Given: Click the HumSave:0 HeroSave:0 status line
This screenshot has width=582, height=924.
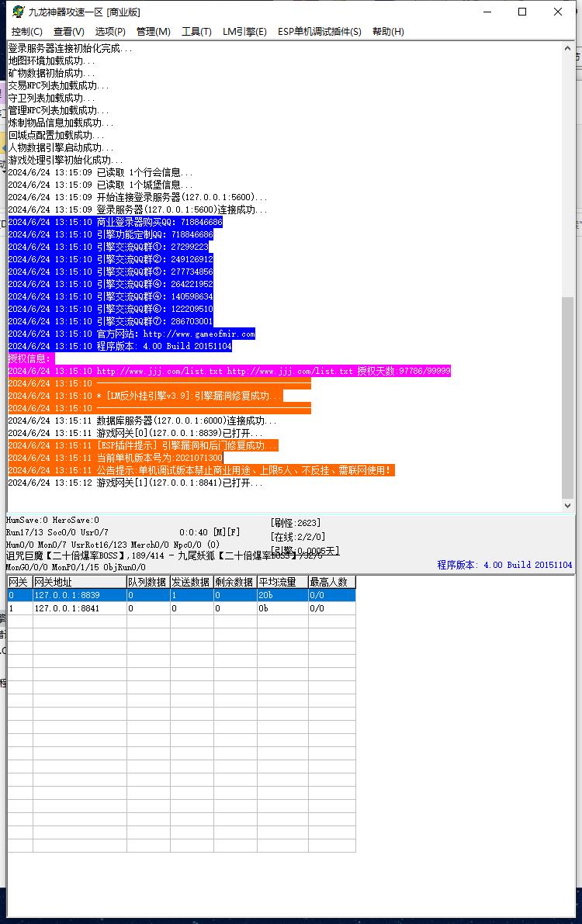Looking at the screenshot, I should (53, 521).
